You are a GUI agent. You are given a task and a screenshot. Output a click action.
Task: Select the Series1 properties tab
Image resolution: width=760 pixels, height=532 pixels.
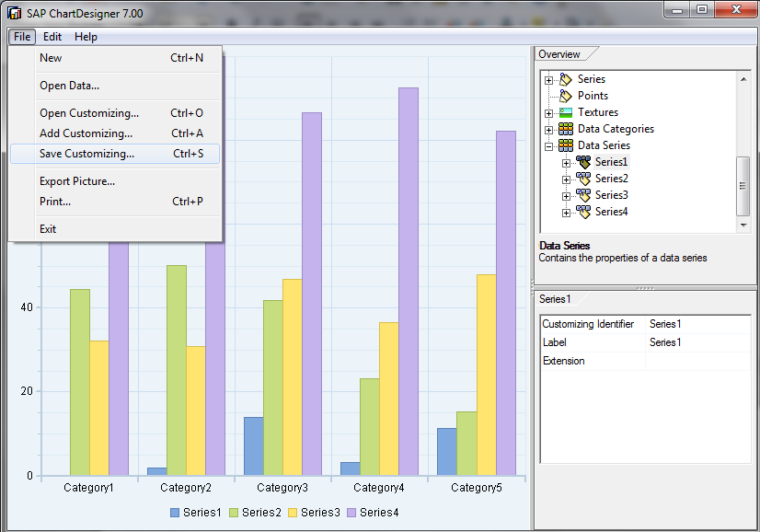[x=556, y=299]
